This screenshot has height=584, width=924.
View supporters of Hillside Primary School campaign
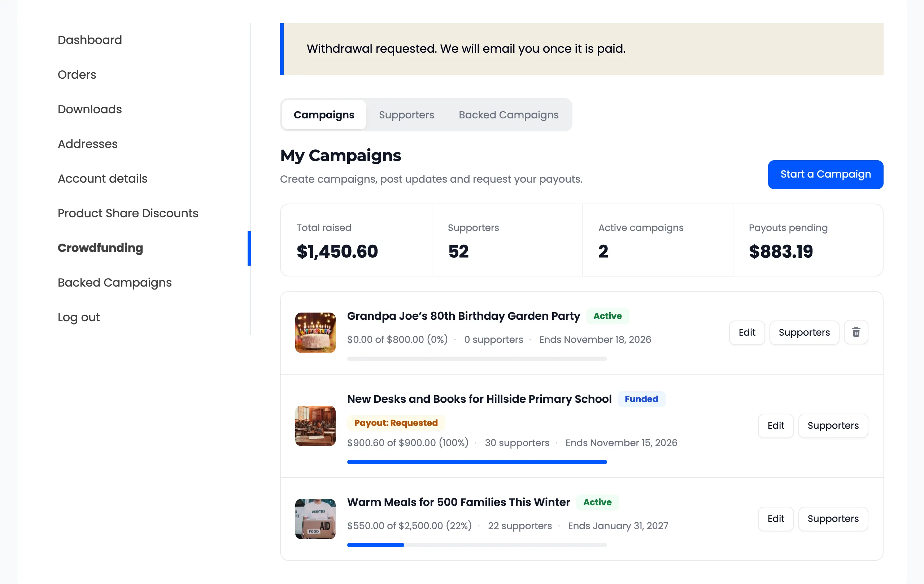[833, 426]
